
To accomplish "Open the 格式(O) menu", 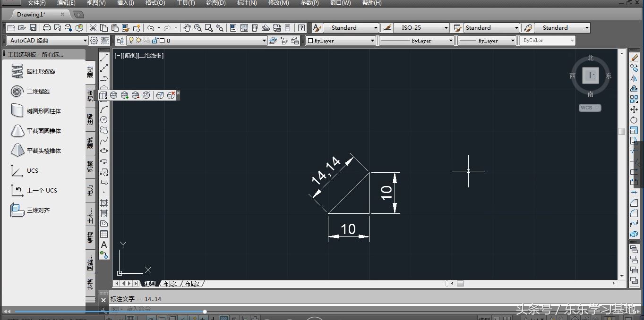I will click(x=155, y=3).
